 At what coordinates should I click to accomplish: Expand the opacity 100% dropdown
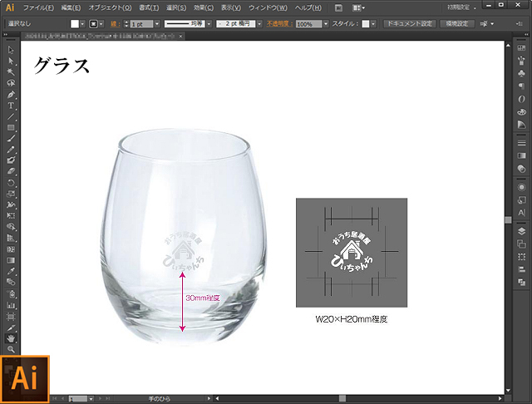(326, 24)
